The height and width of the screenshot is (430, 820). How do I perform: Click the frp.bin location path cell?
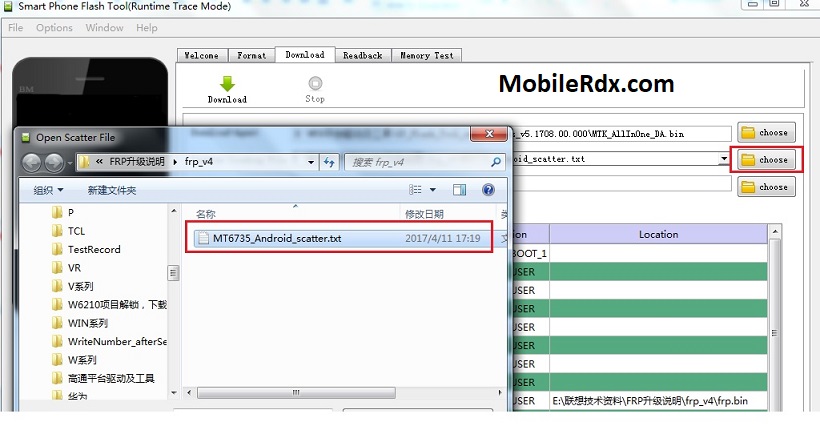coord(658,401)
